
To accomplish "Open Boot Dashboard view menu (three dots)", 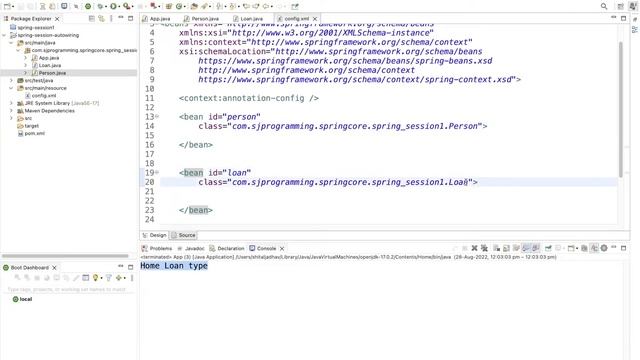I will pos(132,278).
